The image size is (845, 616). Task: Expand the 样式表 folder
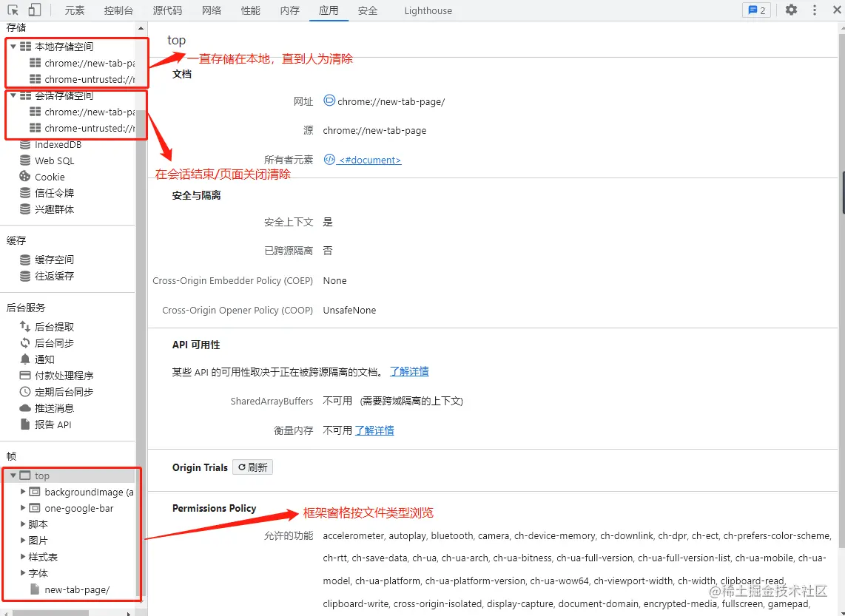tap(23, 556)
